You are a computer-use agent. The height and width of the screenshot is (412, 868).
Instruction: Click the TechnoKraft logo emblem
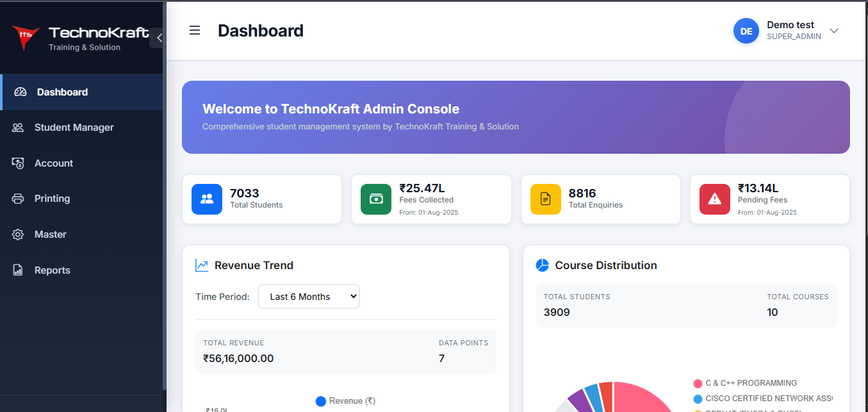coord(26,38)
